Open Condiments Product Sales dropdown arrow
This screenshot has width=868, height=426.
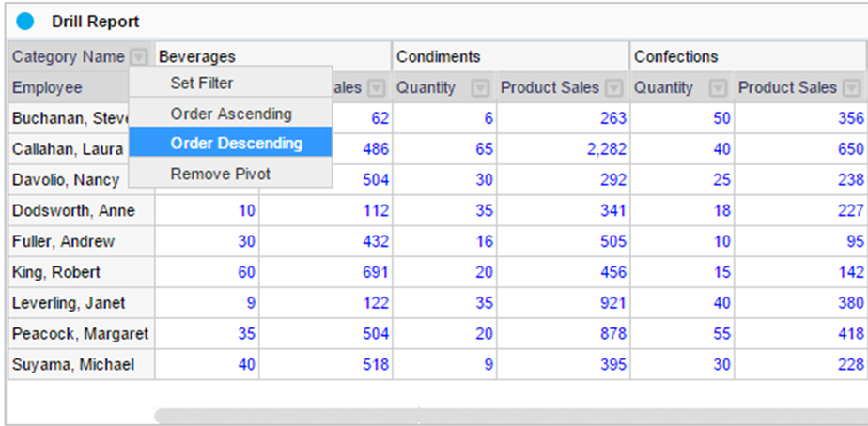[614, 88]
